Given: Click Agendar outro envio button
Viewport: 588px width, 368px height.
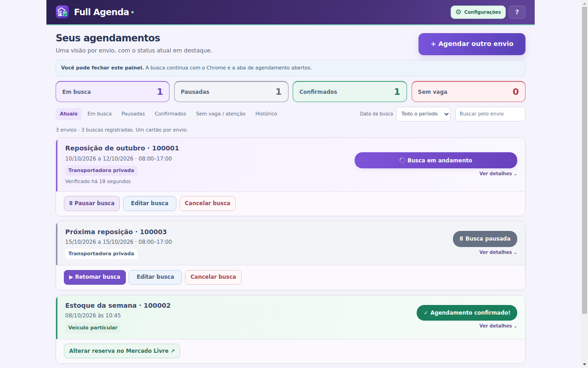Looking at the screenshot, I should (x=472, y=44).
